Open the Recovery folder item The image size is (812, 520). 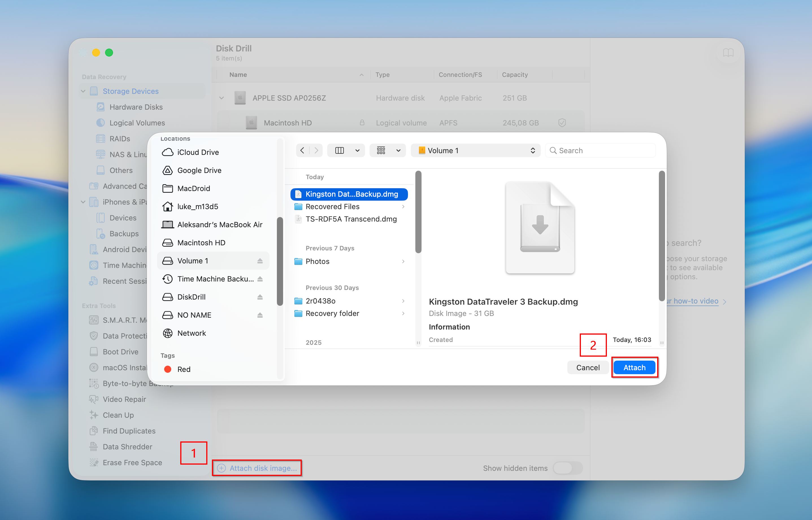click(332, 313)
